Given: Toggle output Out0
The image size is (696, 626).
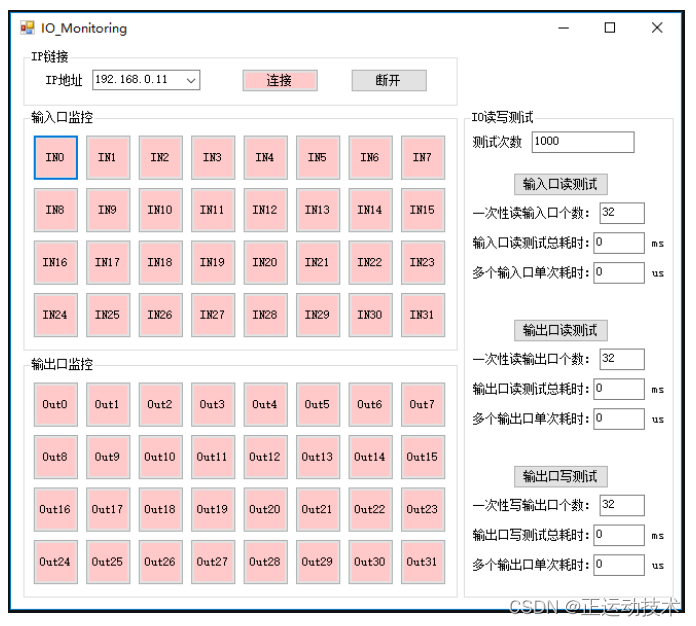Looking at the screenshot, I should click(55, 404).
